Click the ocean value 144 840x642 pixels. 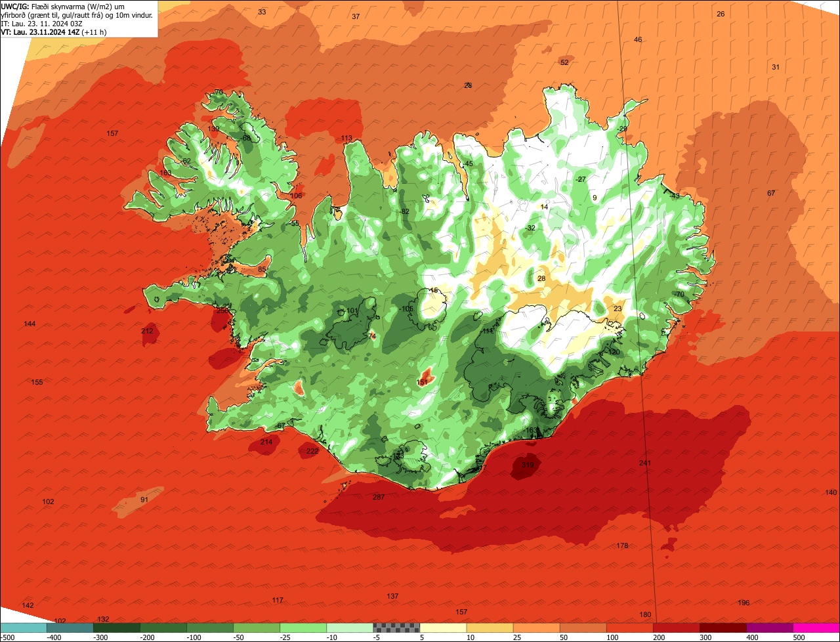coord(30,324)
